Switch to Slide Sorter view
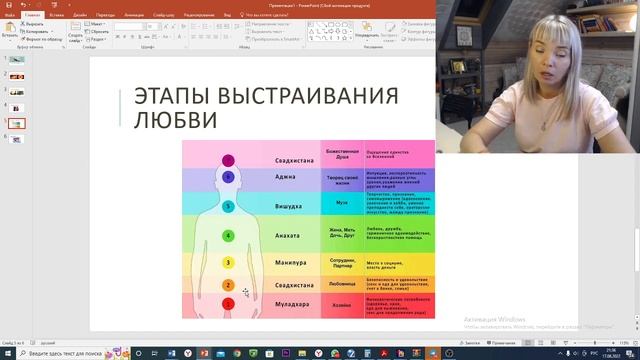The image size is (640, 360). coord(540,343)
